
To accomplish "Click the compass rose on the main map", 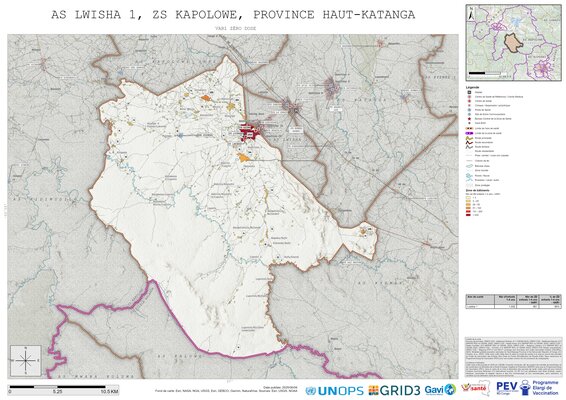I will point(26,360).
